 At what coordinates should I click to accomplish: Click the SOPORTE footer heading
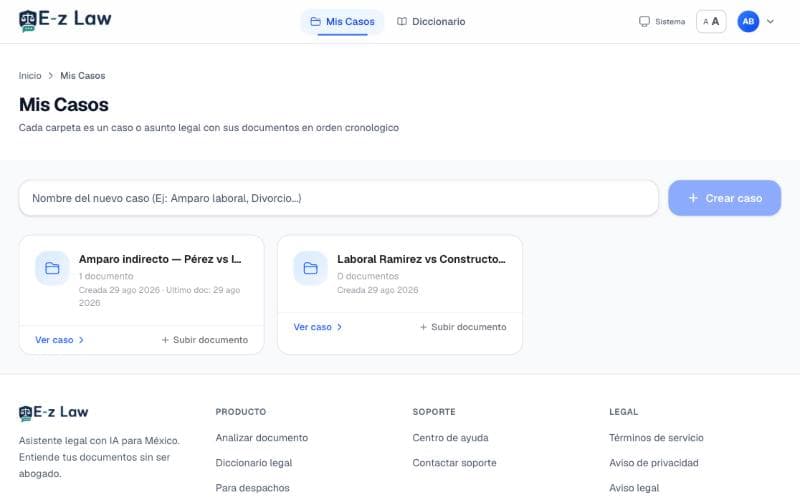coord(434,412)
